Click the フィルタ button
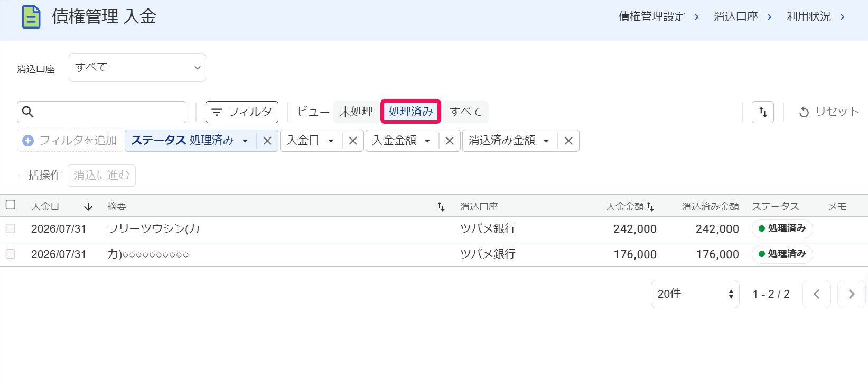This screenshot has height=386, width=868. (x=242, y=112)
